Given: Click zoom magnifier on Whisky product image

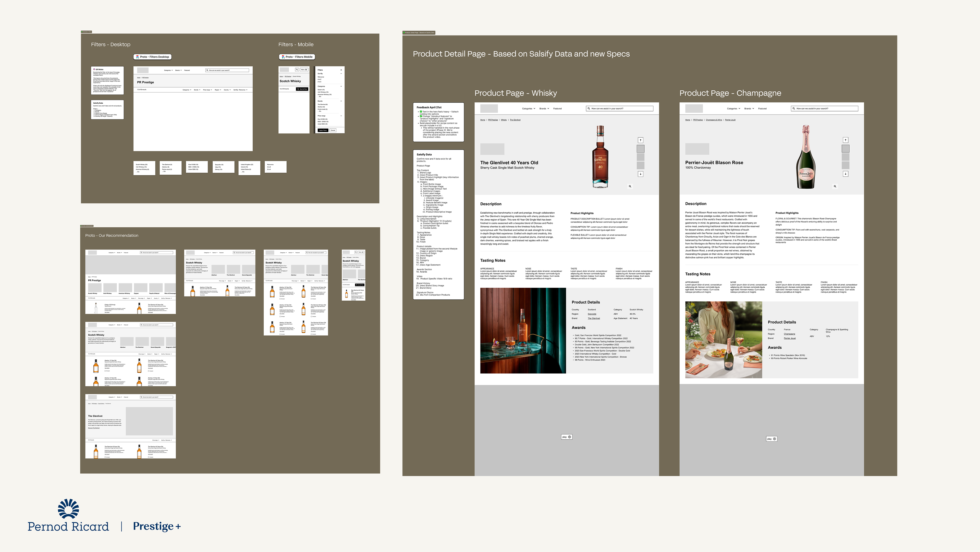Looking at the screenshot, I should pos(630,186).
